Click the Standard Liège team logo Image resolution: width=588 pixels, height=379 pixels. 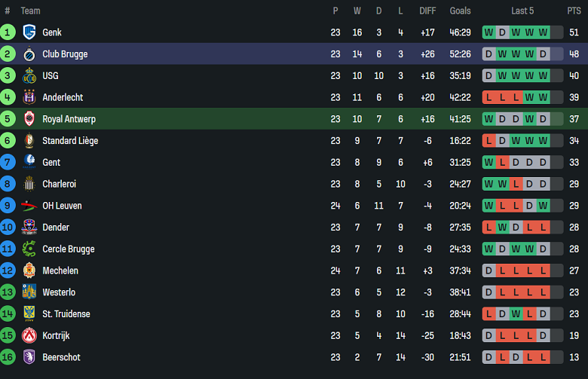click(x=29, y=141)
